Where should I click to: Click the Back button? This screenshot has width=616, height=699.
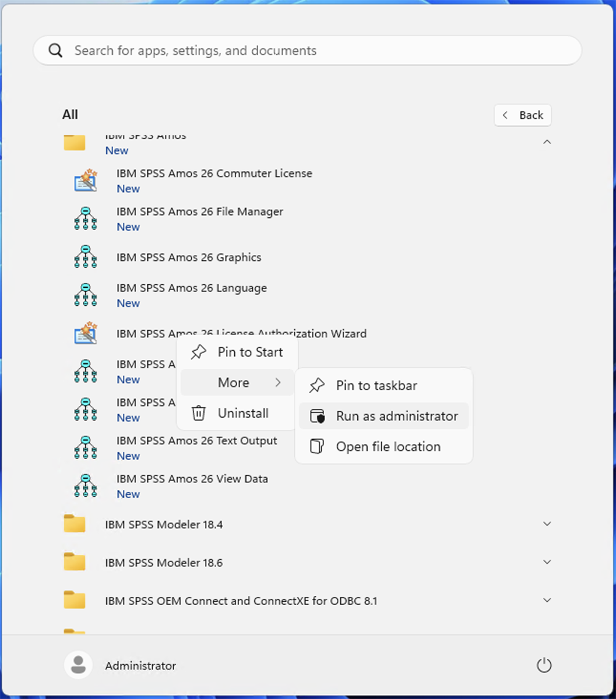tap(522, 115)
